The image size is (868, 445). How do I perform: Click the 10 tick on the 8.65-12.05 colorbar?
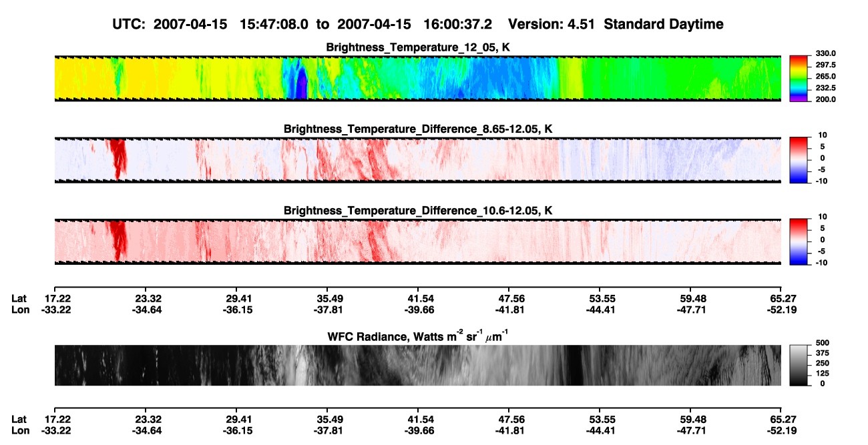point(821,135)
